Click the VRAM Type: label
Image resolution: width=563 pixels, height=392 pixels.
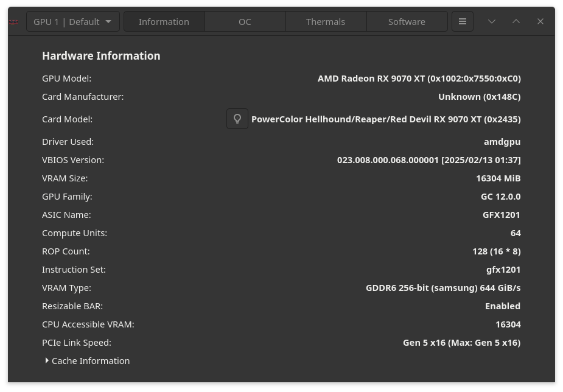66,288
